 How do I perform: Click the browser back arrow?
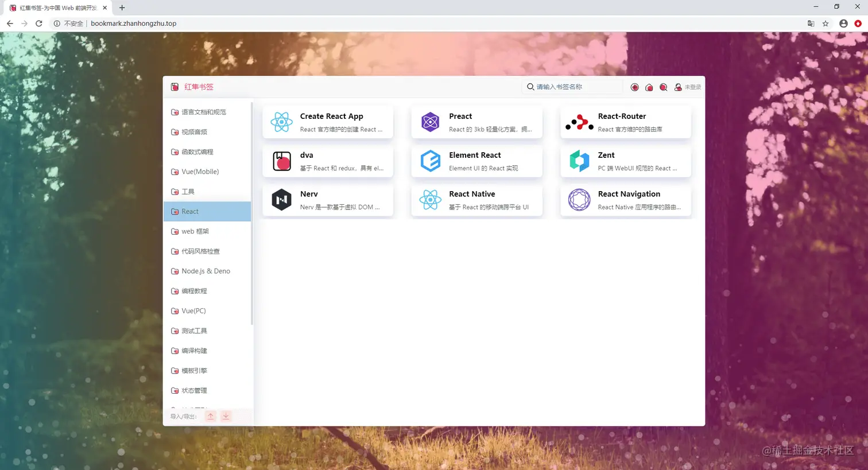tap(10, 24)
